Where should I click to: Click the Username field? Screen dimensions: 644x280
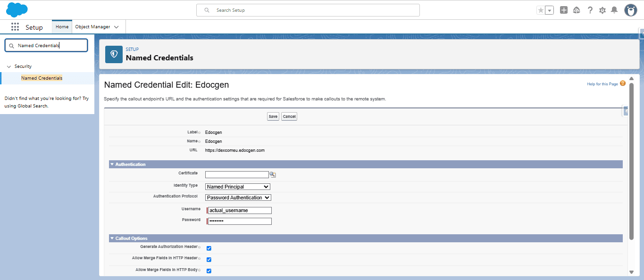[240, 210]
